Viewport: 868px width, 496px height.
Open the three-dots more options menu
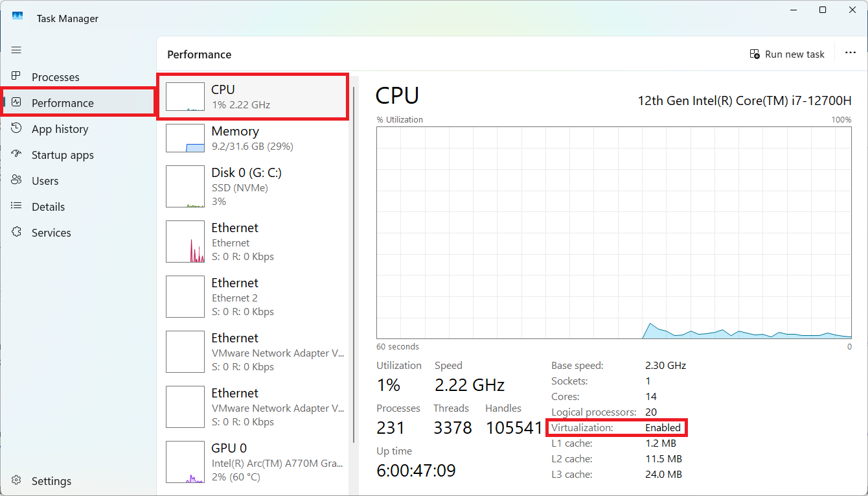click(x=850, y=53)
